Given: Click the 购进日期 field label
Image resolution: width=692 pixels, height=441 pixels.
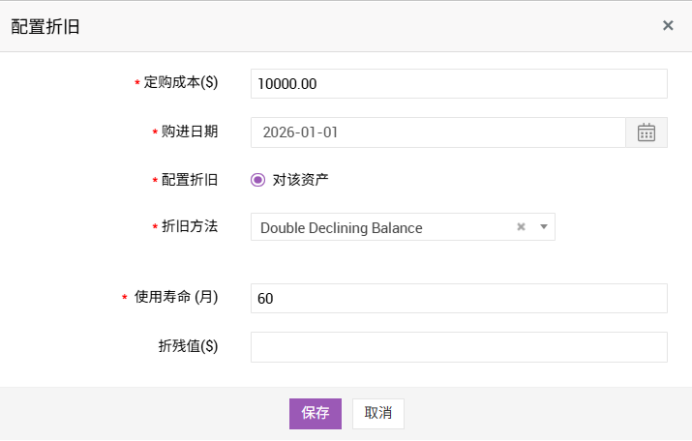Looking at the screenshot, I should point(190,132).
